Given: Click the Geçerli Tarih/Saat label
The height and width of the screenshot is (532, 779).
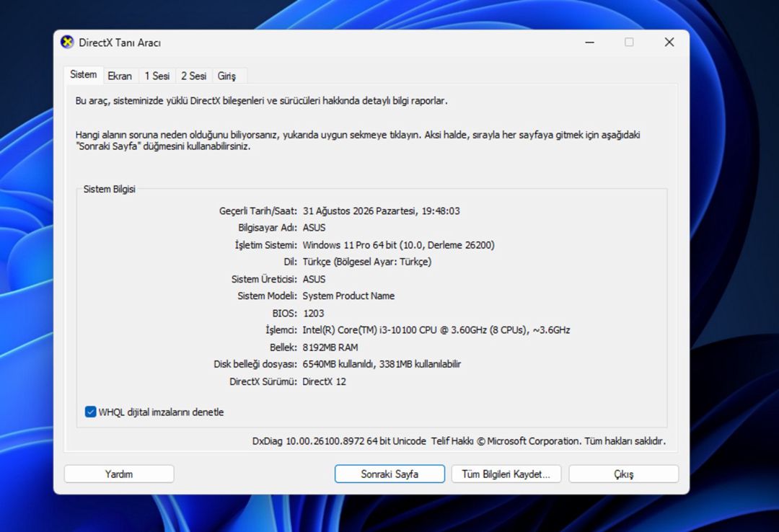Looking at the screenshot, I should pyautogui.click(x=258, y=210).
